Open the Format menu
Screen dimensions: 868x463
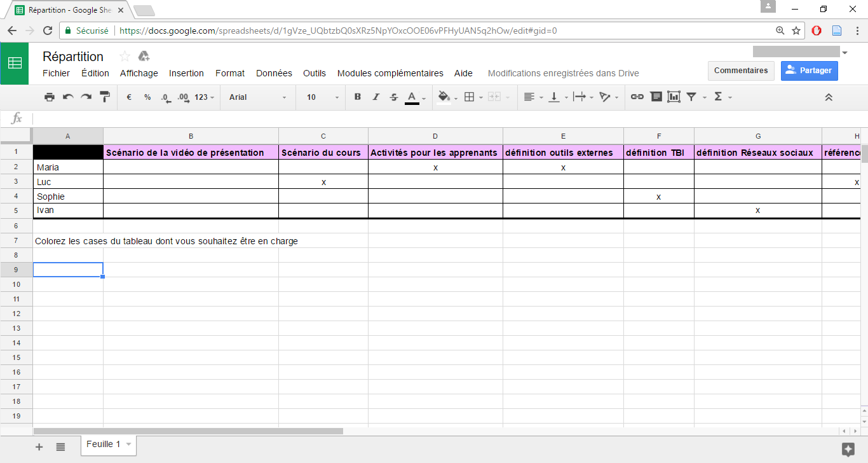(230, 73)
